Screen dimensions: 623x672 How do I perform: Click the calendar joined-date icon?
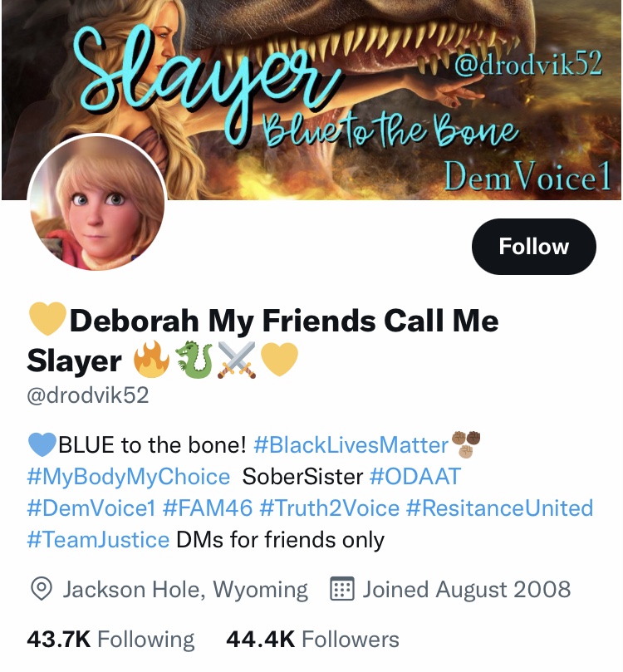pos(341,589)
